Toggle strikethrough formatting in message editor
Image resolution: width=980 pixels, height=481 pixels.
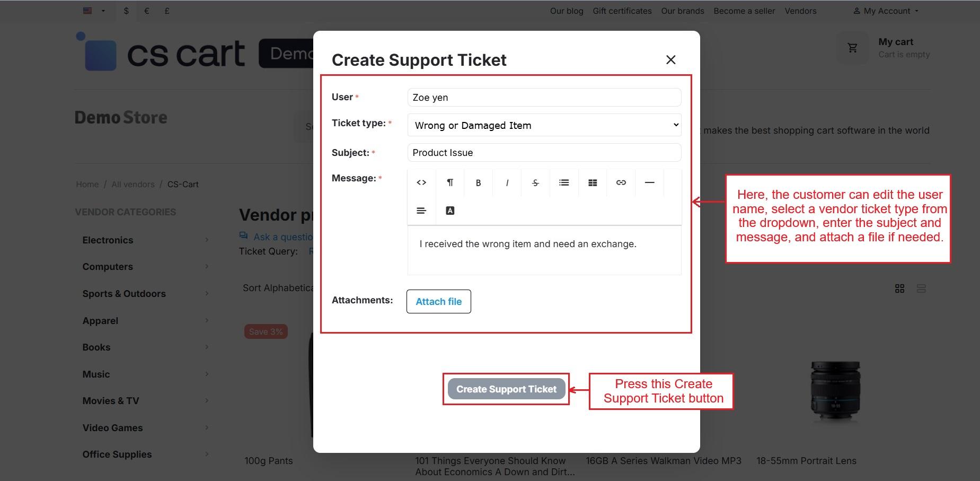coord(535,182)
